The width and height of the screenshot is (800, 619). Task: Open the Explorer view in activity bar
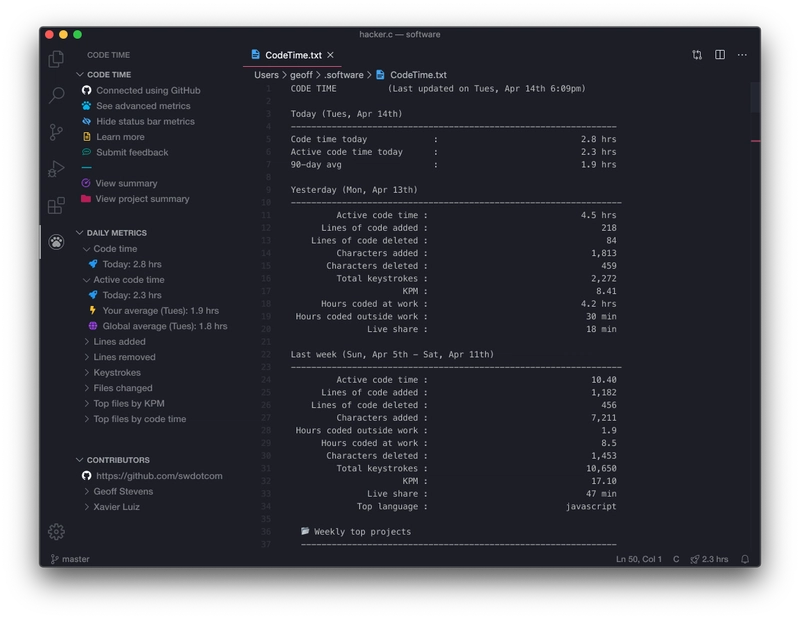click(x=56, y=59)
